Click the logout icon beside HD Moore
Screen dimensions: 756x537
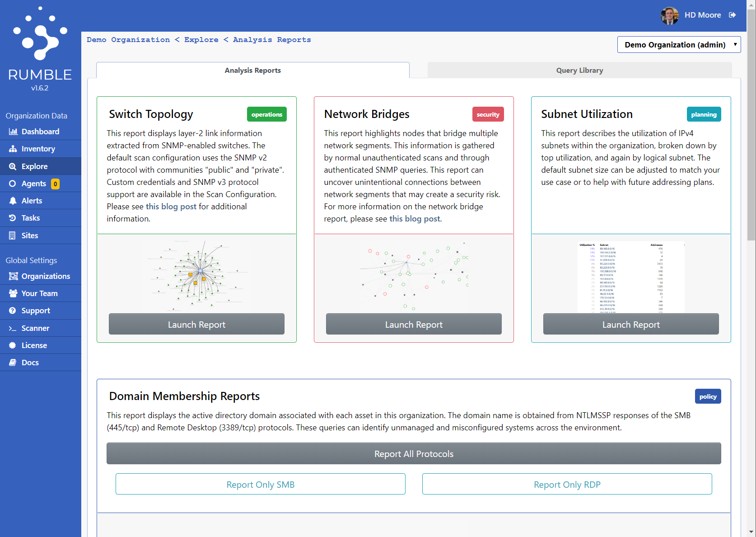(732, 15)
